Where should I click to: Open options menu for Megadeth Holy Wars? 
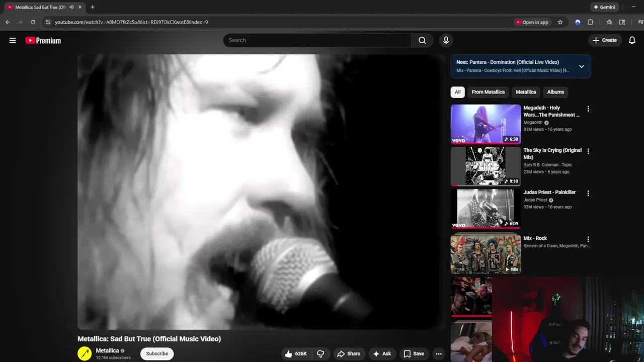588,109
